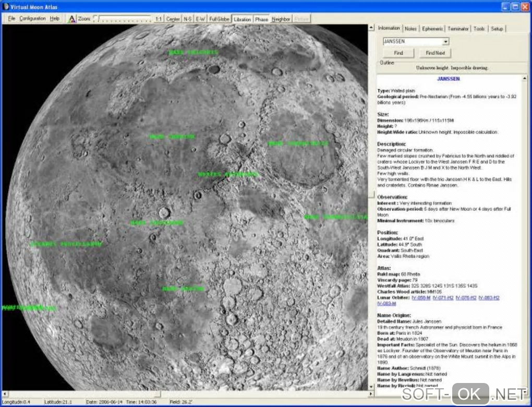
Task: Open Lunar Orbiter link IV-058-M
Action: [x=421, y=298]
